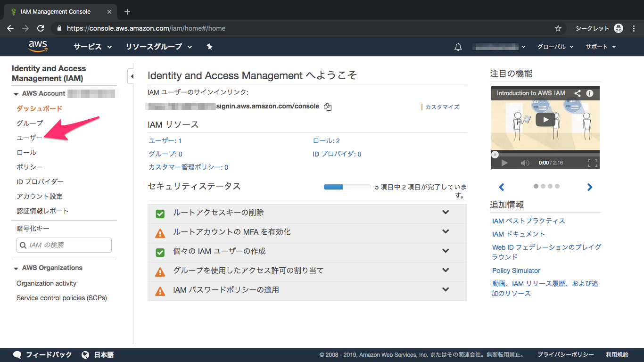The height and width of the screenshot is (362, 644).
Task: Click the pin shortcut icon in navbar
Action: pos(210,47)
